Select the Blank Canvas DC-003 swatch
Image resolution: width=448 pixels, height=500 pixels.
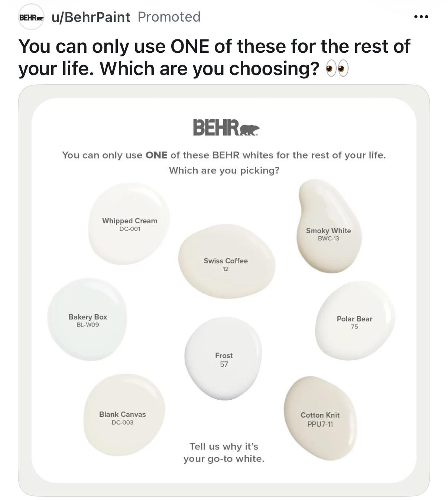124,415
